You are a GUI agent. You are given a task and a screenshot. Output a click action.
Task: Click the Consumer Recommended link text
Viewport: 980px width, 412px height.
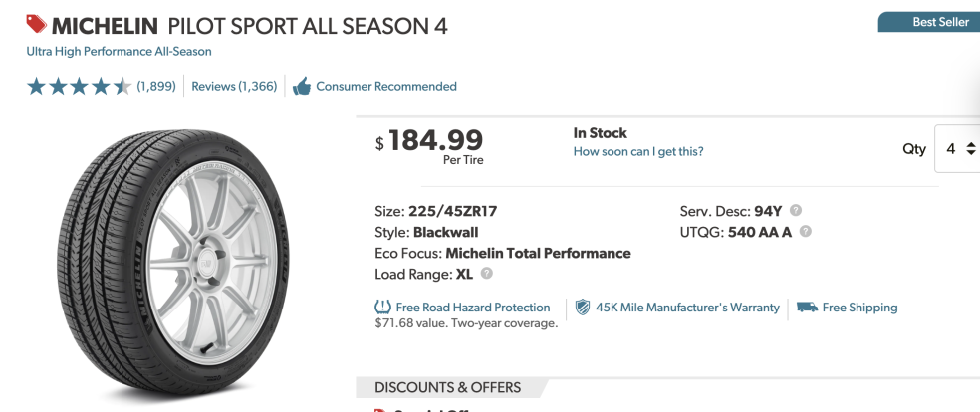coord(386,87)
